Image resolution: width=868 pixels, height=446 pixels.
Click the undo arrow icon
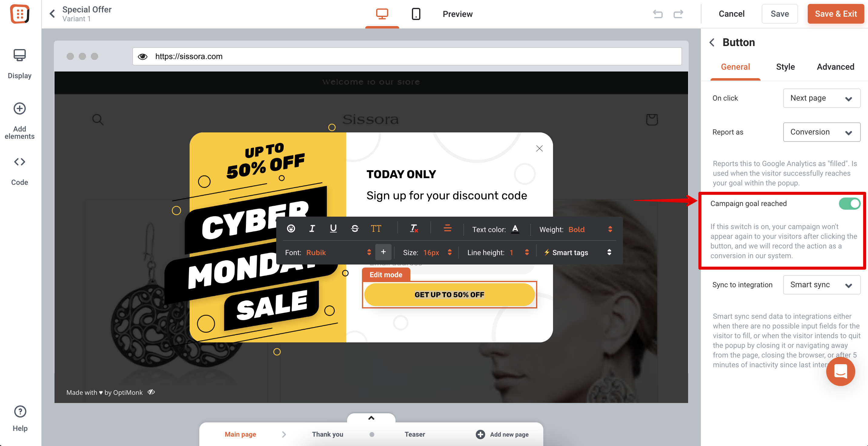pos(658,14)
